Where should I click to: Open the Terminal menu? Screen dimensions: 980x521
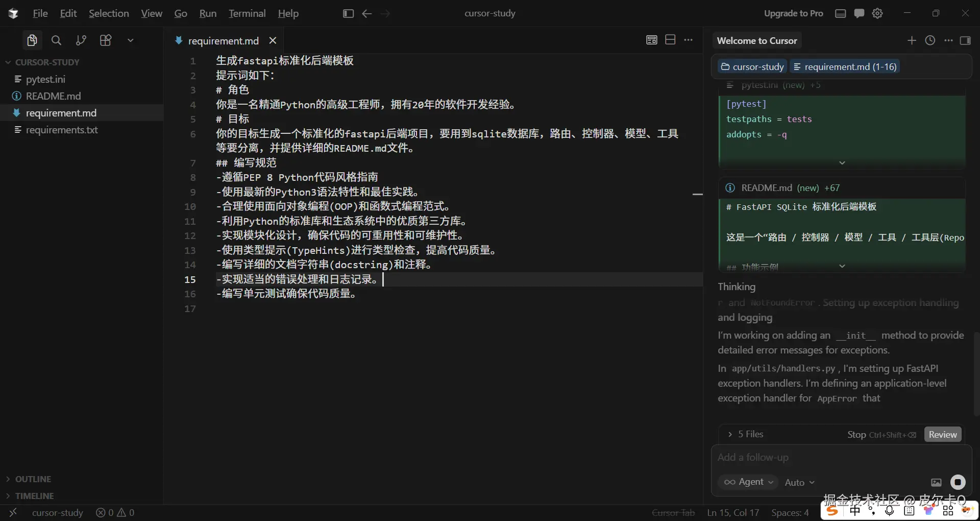[x=248, y=13]
